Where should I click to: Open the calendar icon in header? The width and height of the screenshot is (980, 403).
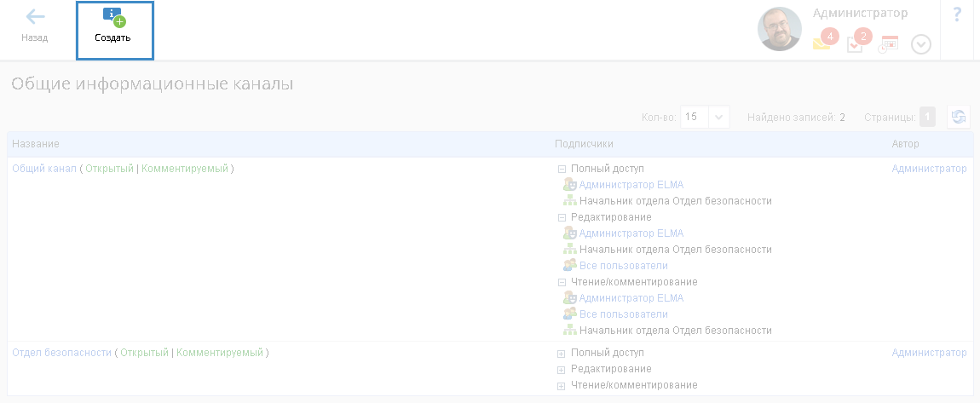888,43
